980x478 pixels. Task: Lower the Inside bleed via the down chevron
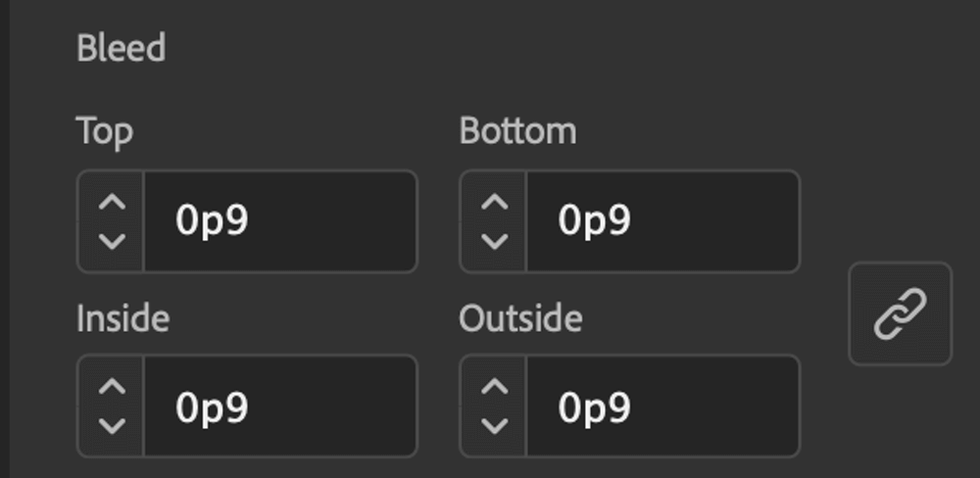click(x=112, y=425)
